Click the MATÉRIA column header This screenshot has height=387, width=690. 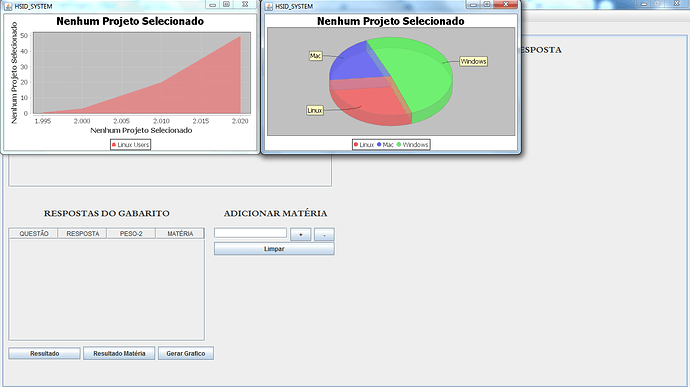pyautogui.click(x=180, y=233)
